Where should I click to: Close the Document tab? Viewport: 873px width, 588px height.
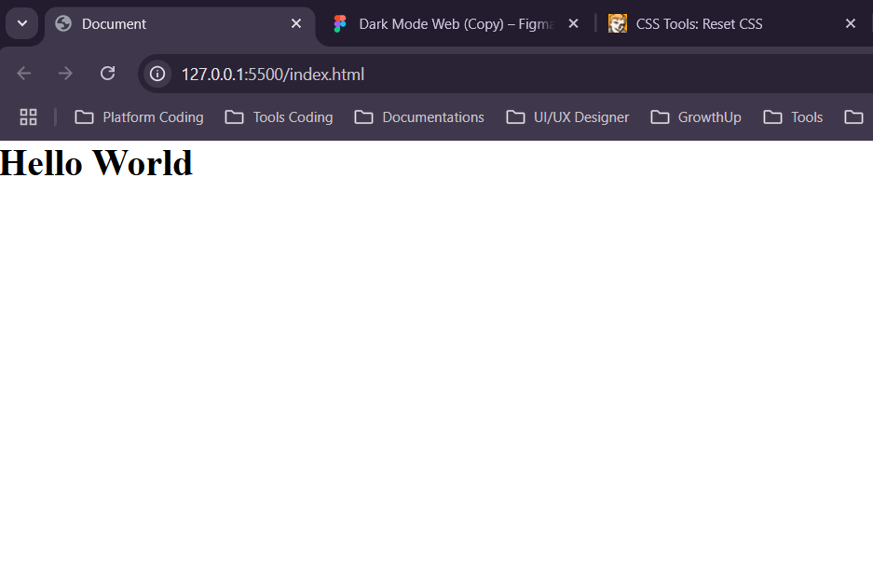pos(296,24)
